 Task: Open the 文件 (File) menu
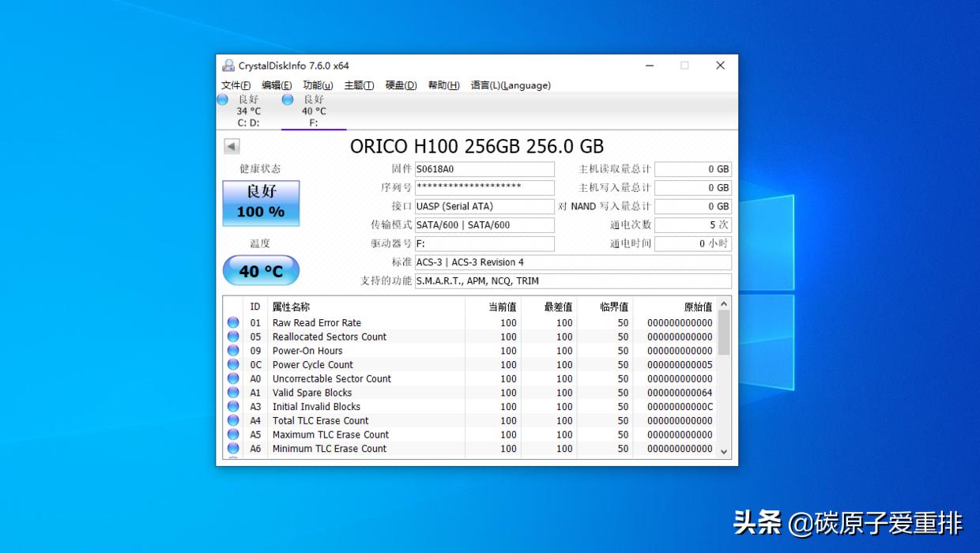[235, 85]
